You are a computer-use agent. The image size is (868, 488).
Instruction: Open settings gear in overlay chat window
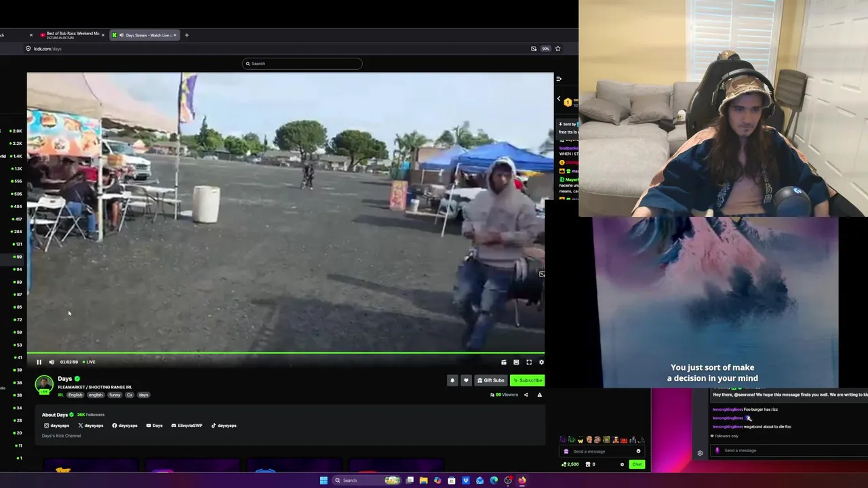coord(700,453)
